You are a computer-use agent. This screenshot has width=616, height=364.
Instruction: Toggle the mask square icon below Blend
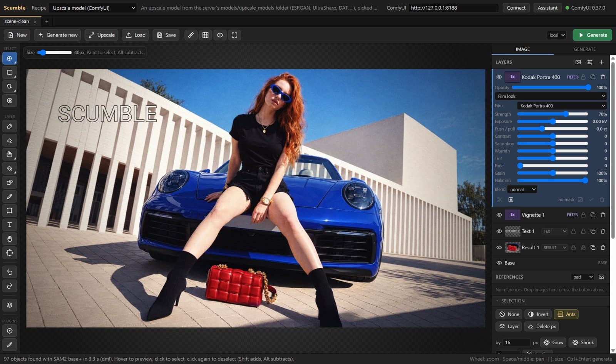pyautogui.click(x=511, y=200)
